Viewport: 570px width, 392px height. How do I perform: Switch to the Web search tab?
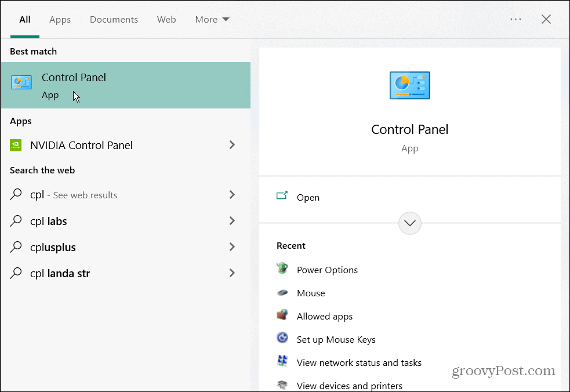click(x=166, y=19)
